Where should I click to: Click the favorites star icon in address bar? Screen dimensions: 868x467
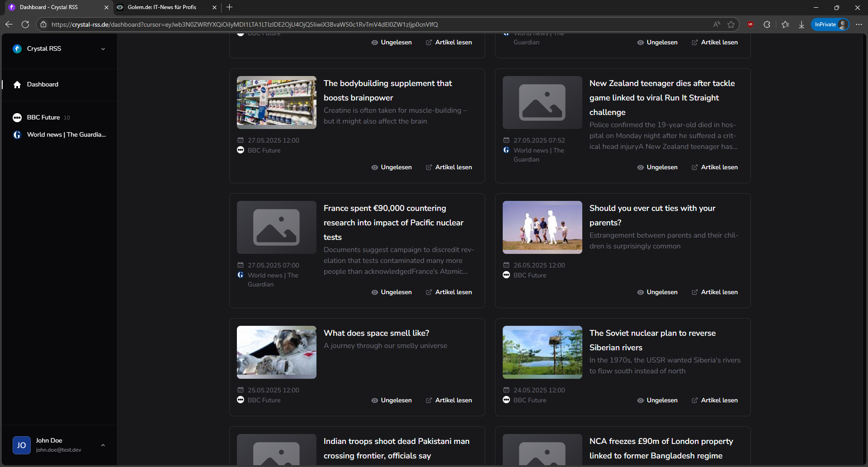[731, 24]
